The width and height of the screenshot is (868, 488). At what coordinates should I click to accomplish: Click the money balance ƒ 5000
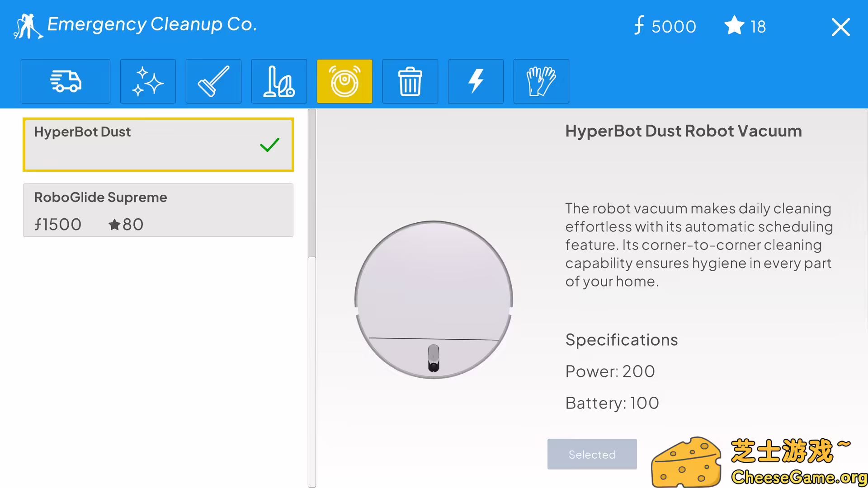(665, 26)
